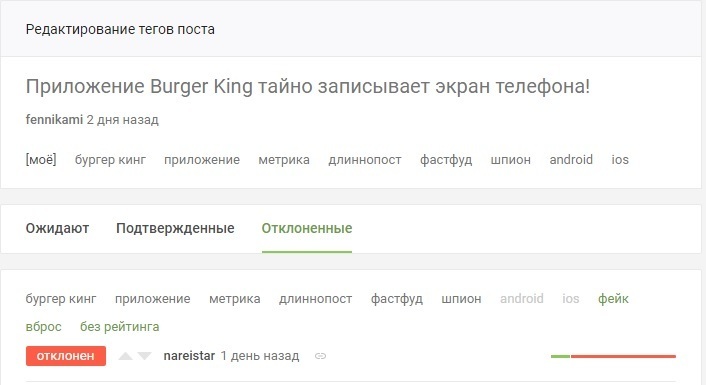Open the suggested без рейтинга tag
This screenshot has height=385, width=706.
click(119, 326)
